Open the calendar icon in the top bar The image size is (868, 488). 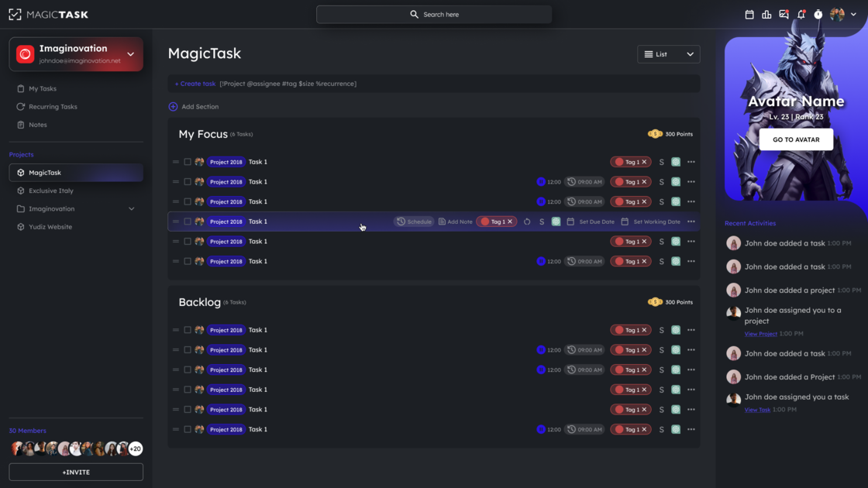point(749,14)
